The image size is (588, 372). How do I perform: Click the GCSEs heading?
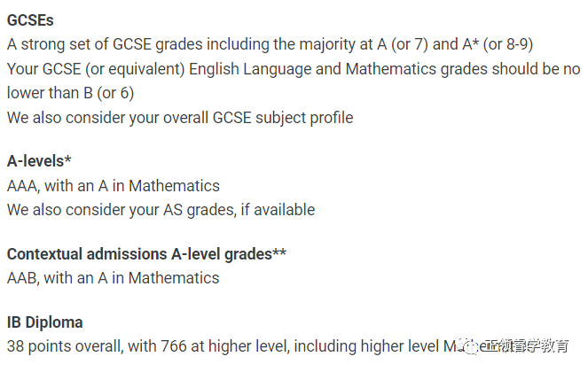[30, 20]
